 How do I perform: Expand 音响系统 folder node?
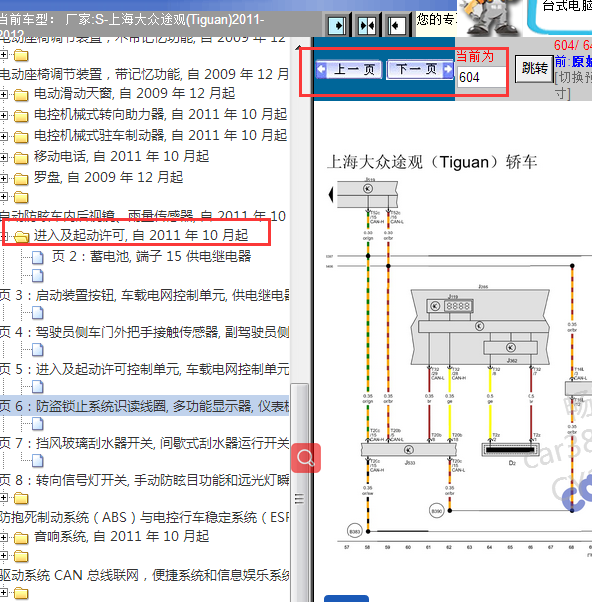(x=3, y=538)
